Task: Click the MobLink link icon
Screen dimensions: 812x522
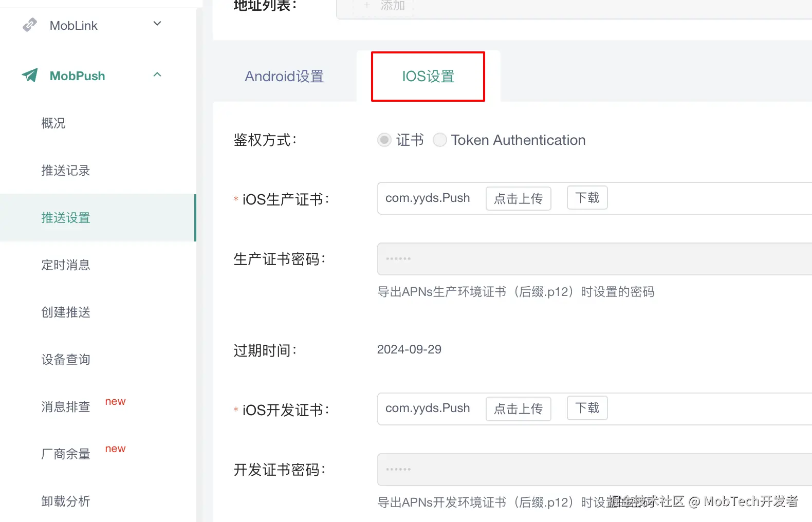Action: [x=30, y=25]
